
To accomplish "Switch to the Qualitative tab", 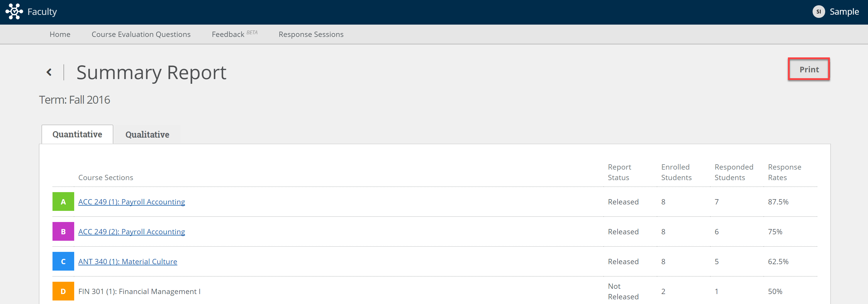I will click(x=147, y=134).
